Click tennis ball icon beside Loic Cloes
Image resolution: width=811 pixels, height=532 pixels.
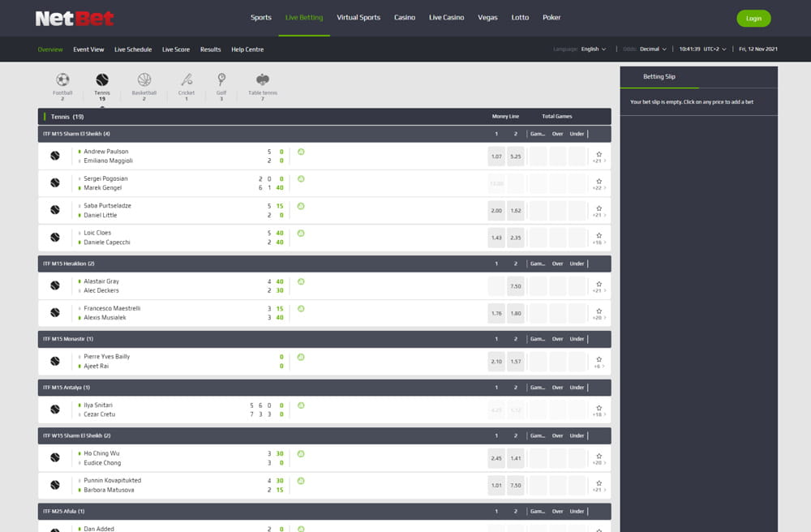[x=55, y=238]
